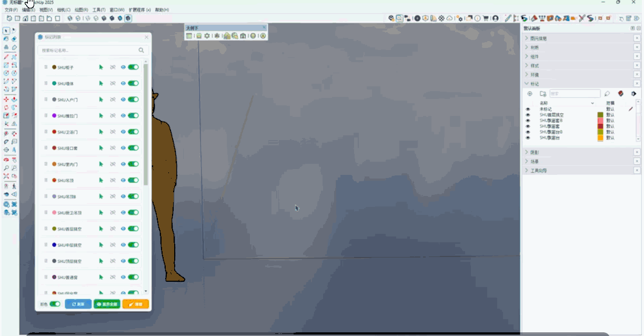The width and height of the screenshot is (644, 336).
Task: Click the unlink icon in the SHU入户门 row
Action: 113,100
